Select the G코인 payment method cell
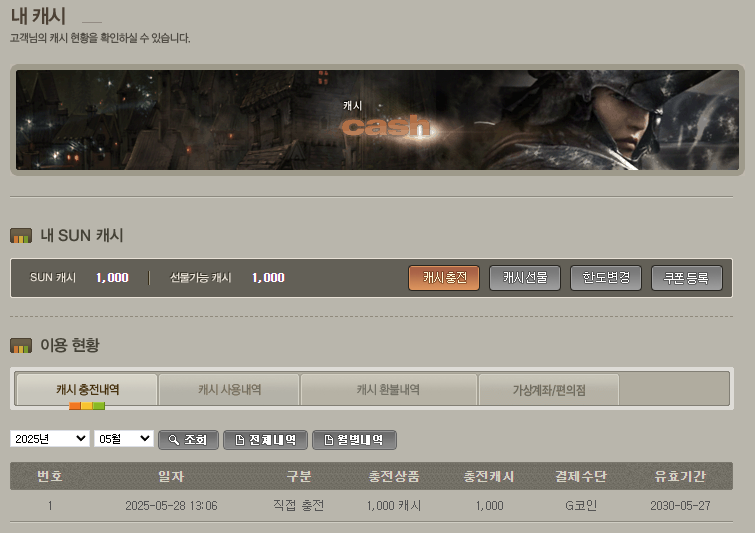This screenshot has width=755, height=533. coord(581,506)
